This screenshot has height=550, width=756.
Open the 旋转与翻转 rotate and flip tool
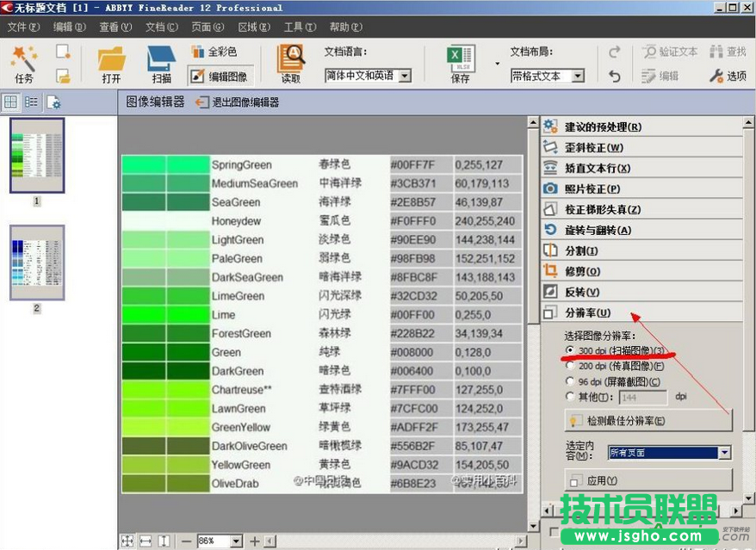click(x=597, y=231)
